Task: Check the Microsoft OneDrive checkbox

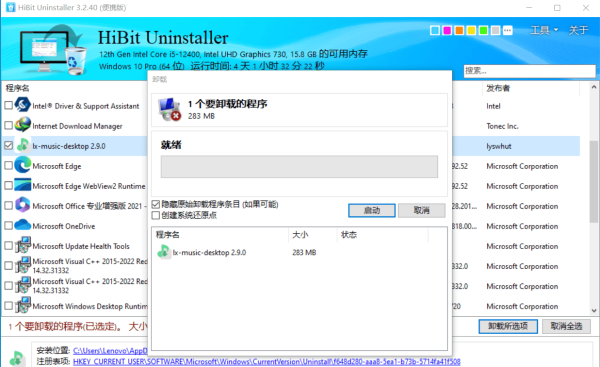Action: pos(8,225)
